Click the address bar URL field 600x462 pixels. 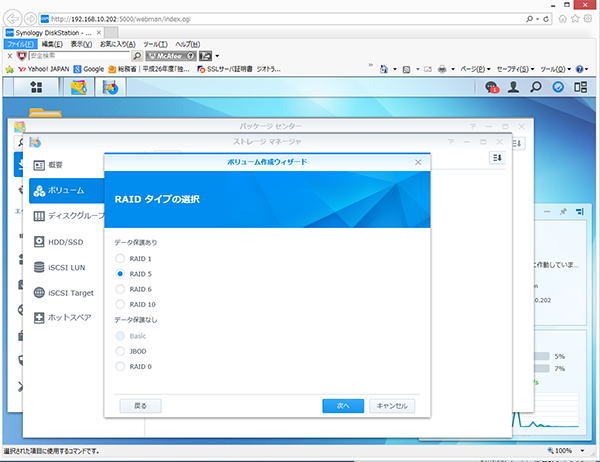pos(283,19)
